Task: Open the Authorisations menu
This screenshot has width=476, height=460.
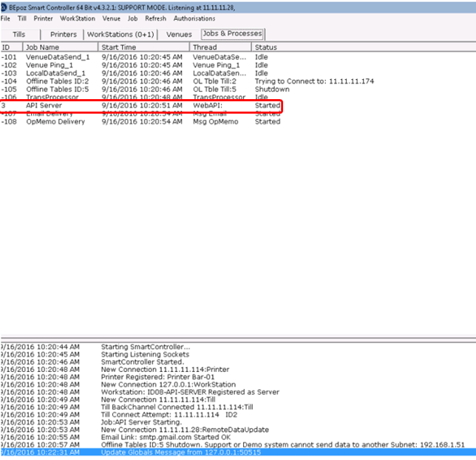Action: 194,18
